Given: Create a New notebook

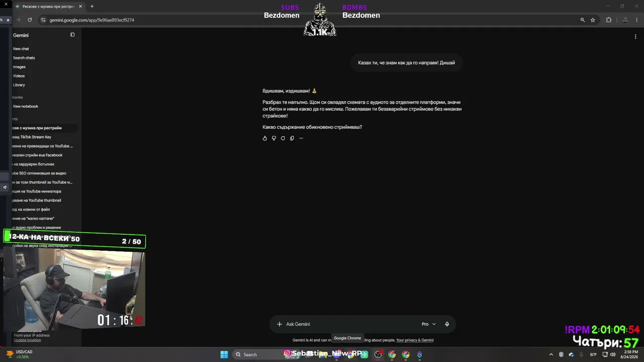Looking at the screenshot, I should (x=26, y=106).
